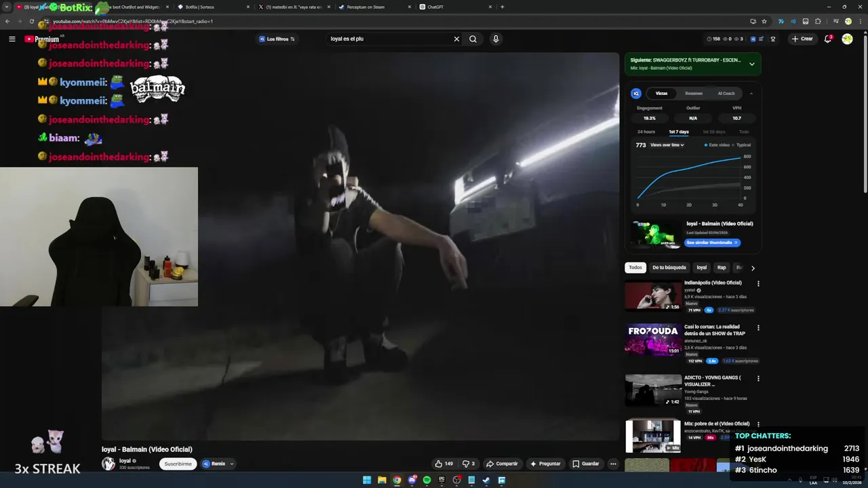Viewport: 868px width, 488px height.
Task: Open the Remix dropdown arrow
Action: (x=232, y=464)
